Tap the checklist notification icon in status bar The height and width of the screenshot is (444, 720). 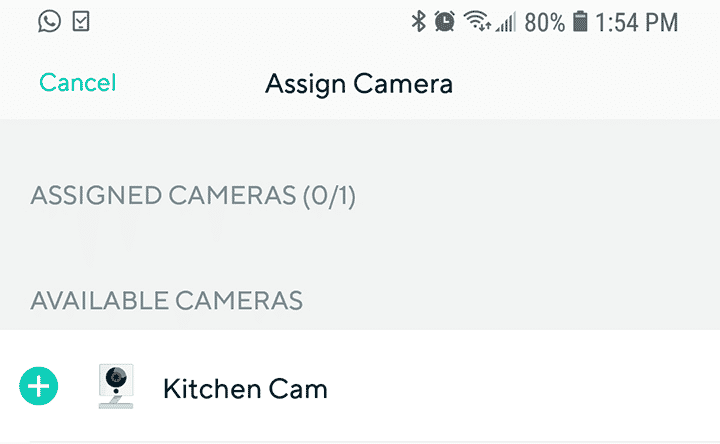(81, 21)
